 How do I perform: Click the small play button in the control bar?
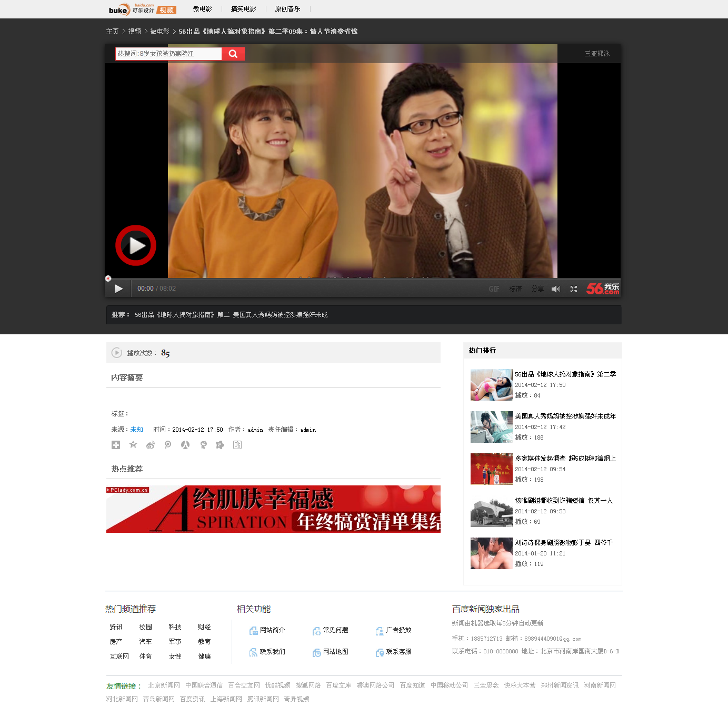[x=118, y=289]
